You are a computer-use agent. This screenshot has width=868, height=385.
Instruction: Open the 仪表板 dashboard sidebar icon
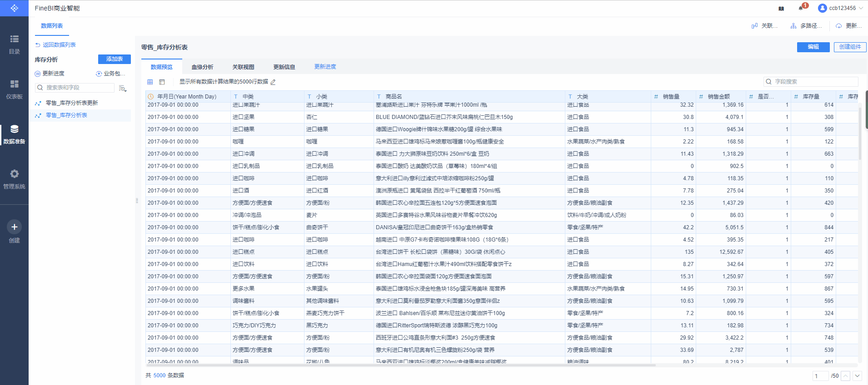tap(14, 84)
